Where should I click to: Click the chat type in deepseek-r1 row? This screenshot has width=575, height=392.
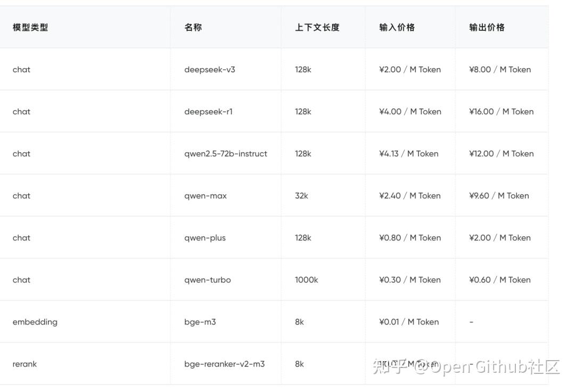21,112
